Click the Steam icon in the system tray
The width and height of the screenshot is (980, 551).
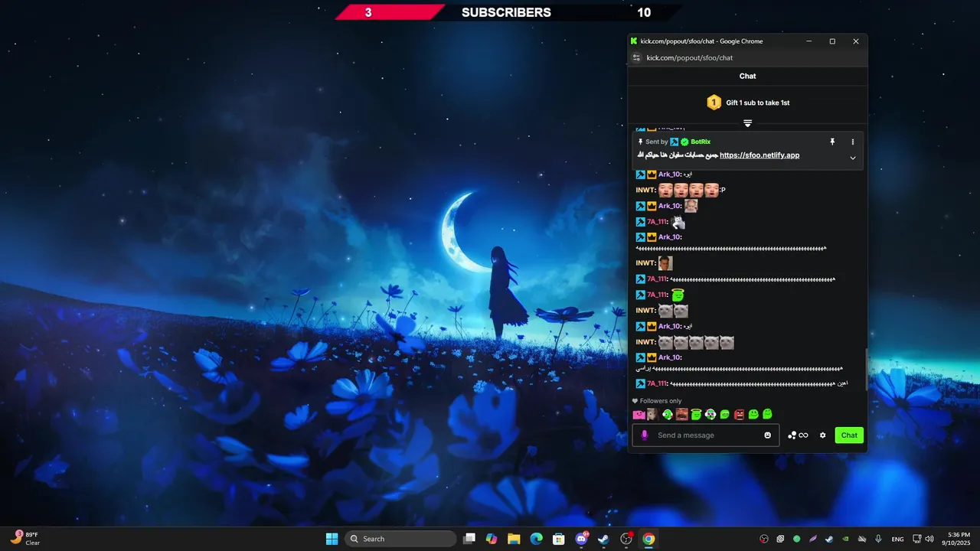[829, 539]
